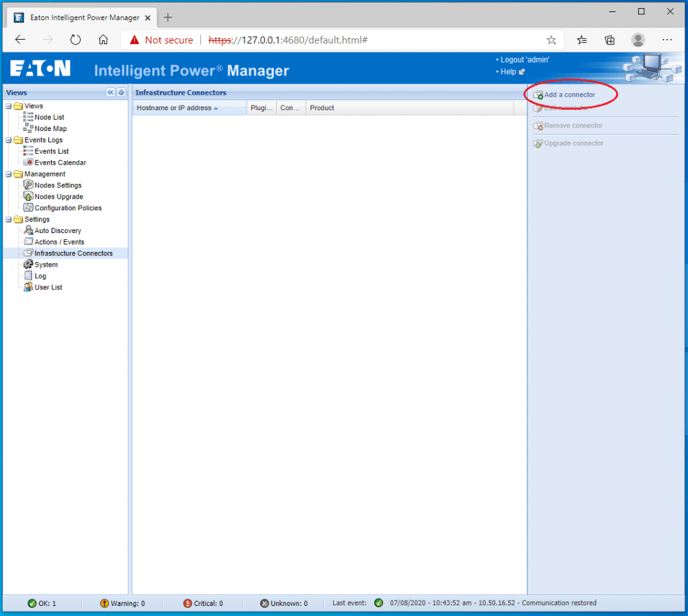Open the Help link
The height and width of the screenshot is (616, 688).
(508, 72)
